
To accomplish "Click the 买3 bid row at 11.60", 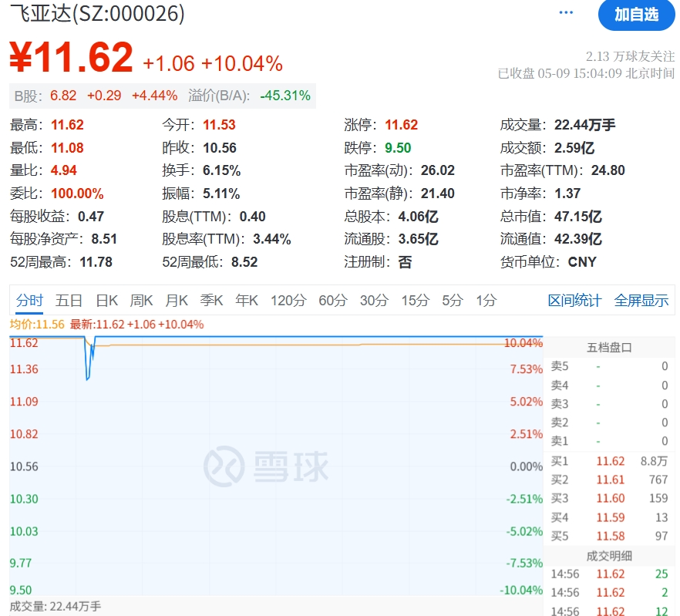I will pos(609,499).
